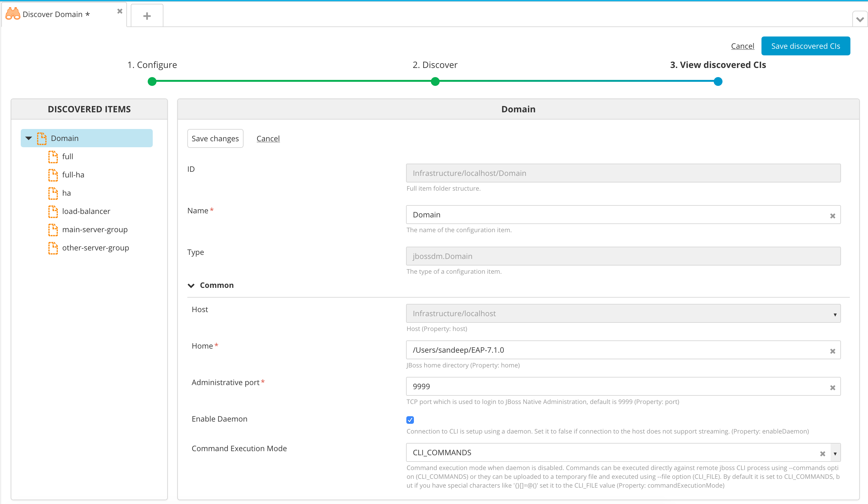Click the 'Save discovered CIs' button
This screenshot has height=504, width=868.
point(805,46)
